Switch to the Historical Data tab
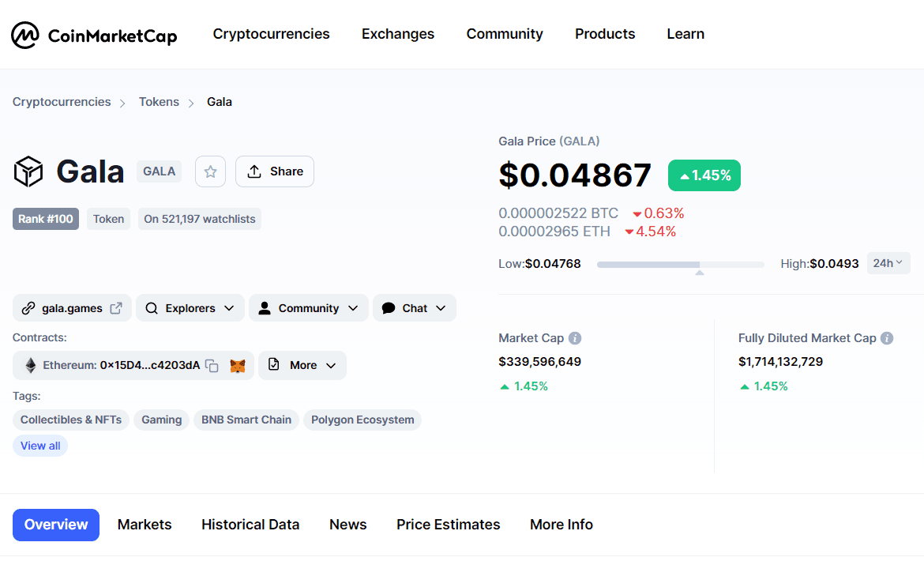 [250, 525]
